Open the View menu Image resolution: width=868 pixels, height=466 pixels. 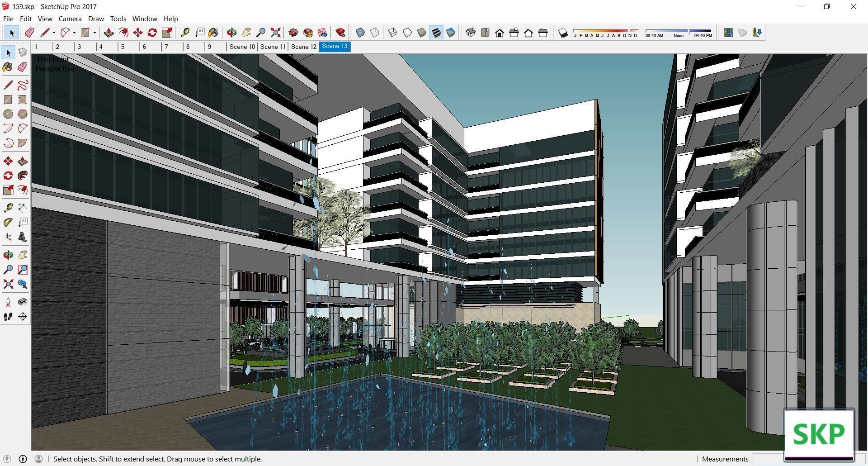45,19
